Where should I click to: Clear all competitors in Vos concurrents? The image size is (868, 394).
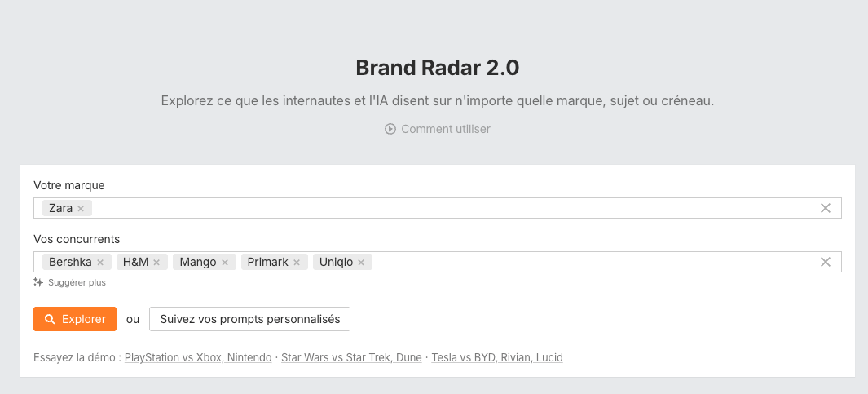click(826, 262)
